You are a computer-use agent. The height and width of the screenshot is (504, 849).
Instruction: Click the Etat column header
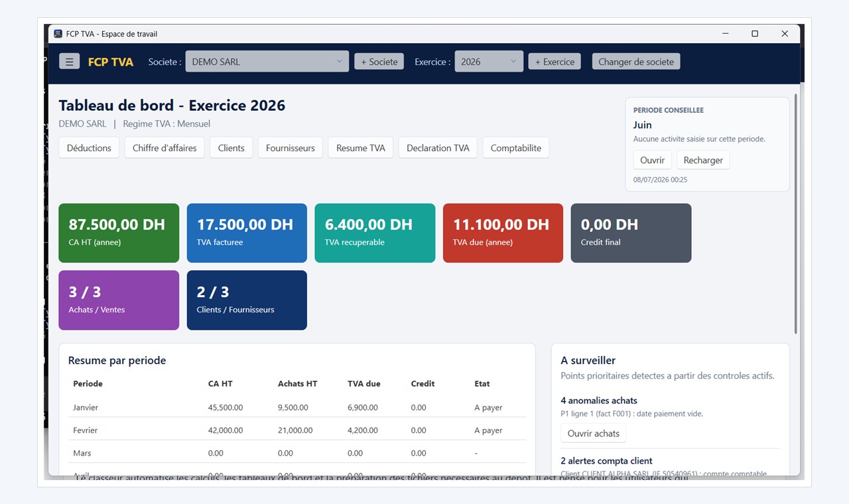coord(482,383)
